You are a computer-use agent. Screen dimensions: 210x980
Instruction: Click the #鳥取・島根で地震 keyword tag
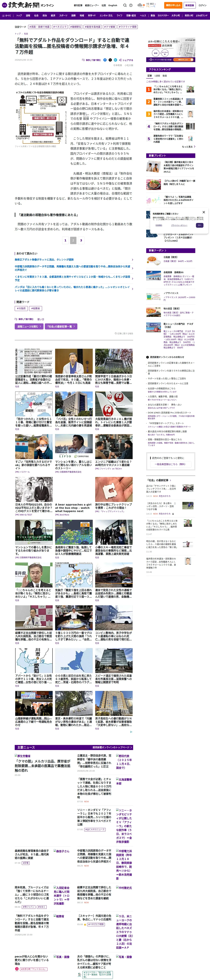pos(39,27)
